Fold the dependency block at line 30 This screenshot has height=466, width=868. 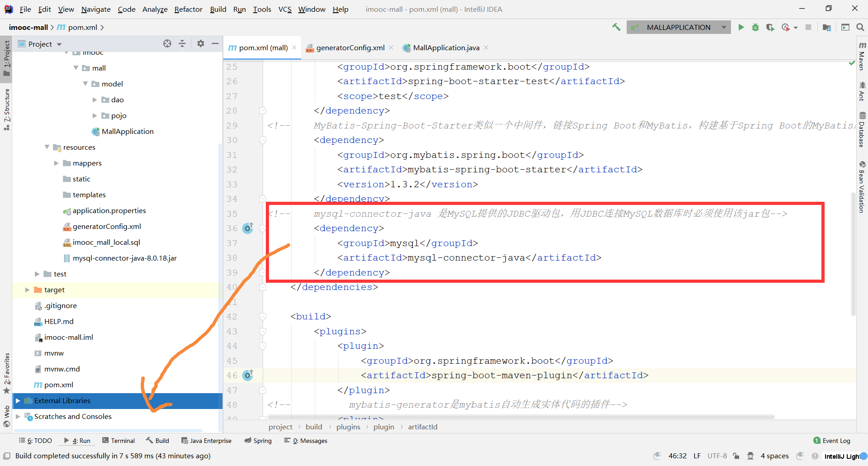point(263,140)
